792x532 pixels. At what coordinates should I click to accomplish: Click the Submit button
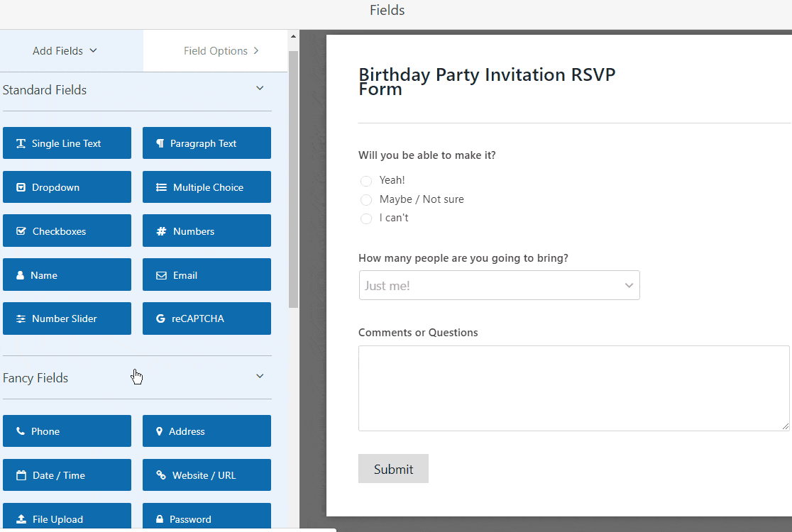coord(393,469)
